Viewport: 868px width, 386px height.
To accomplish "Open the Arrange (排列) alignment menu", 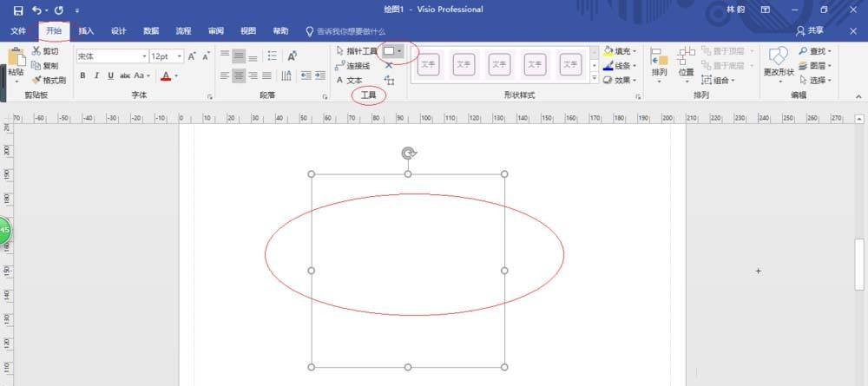I will tap(660, 65).
